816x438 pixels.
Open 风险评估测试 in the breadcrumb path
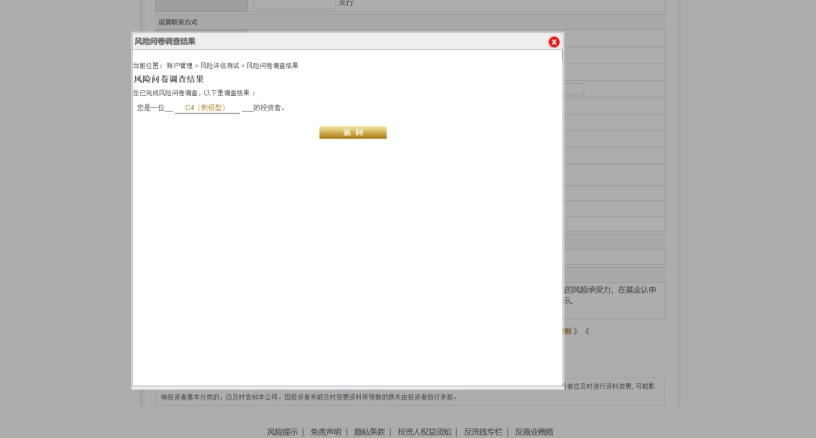219,66
